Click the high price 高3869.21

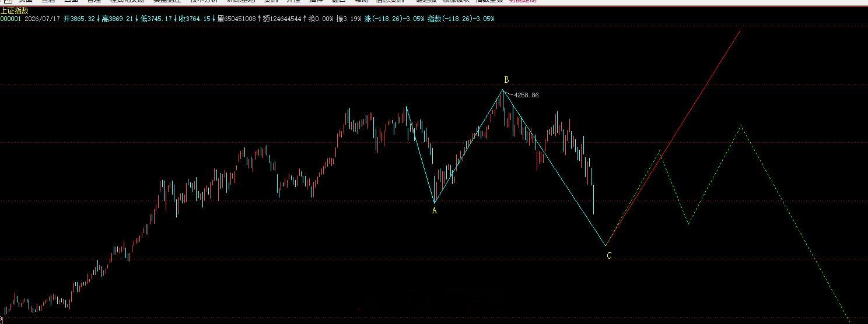117,19
